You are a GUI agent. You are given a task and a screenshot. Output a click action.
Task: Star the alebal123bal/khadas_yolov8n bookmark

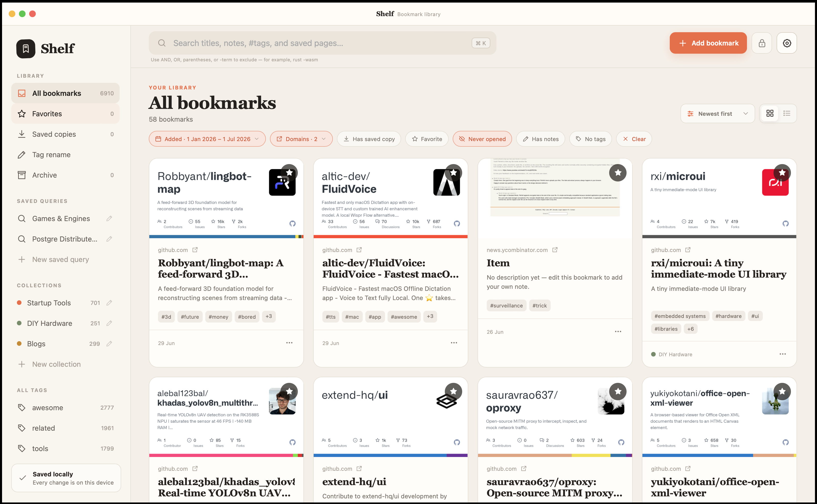pyautogui.click(x=289, y=391)
